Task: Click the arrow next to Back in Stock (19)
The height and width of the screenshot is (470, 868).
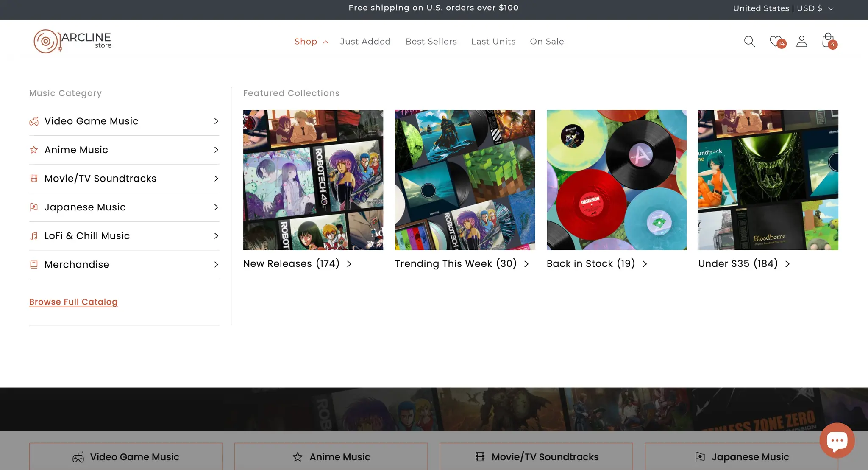Action: 645,264
